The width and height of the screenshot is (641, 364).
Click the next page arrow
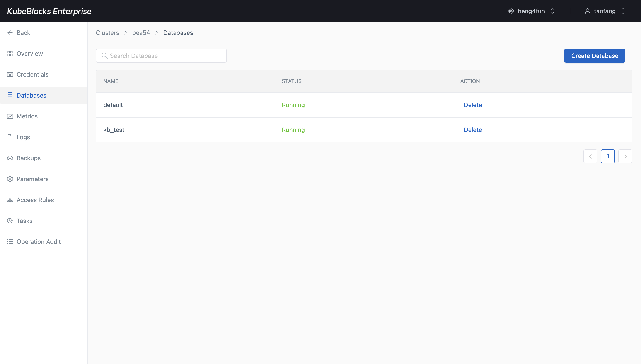pyautogui.click(x=625, y=156)
